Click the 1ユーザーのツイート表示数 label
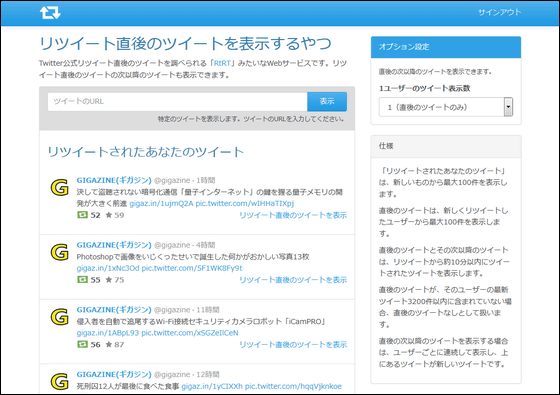Viewport: 560px width, 395px height. (x=425, y=88)
